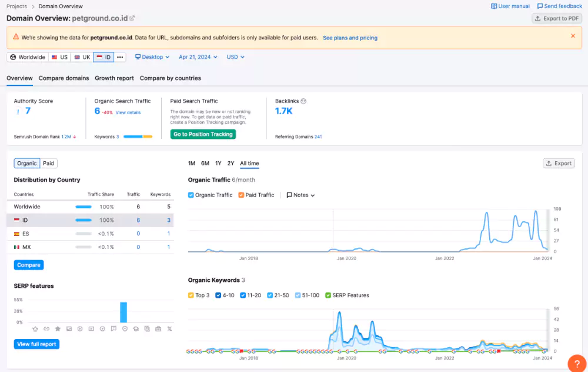Open the Desktop device dropdown
This screenshot has height=372, width=588.
point(152,57)
